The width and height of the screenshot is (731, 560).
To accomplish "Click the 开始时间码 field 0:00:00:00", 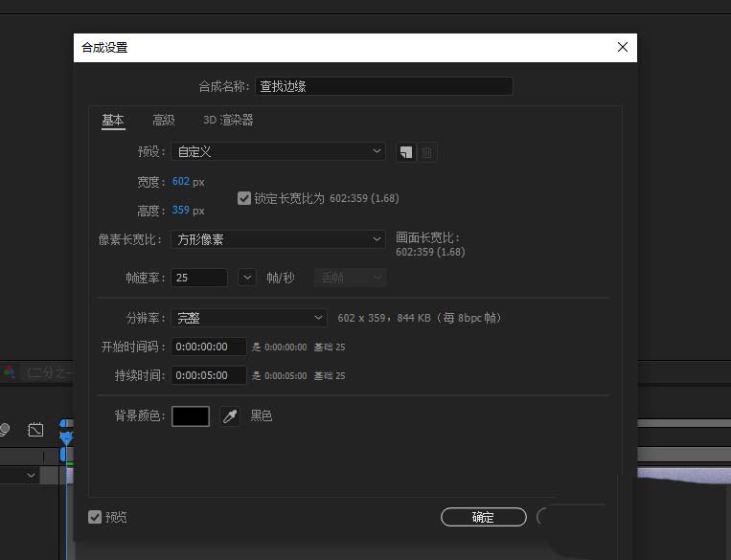I will 209,347.
